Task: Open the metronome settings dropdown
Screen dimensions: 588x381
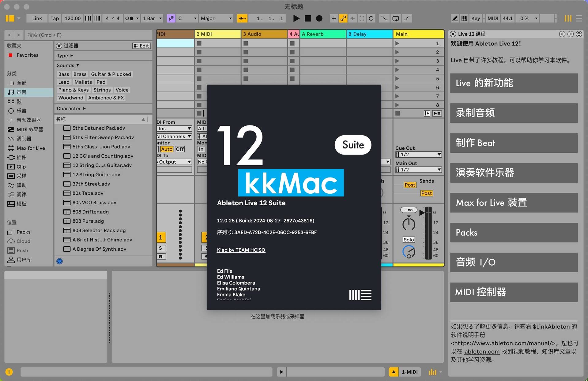Action: 137,18
